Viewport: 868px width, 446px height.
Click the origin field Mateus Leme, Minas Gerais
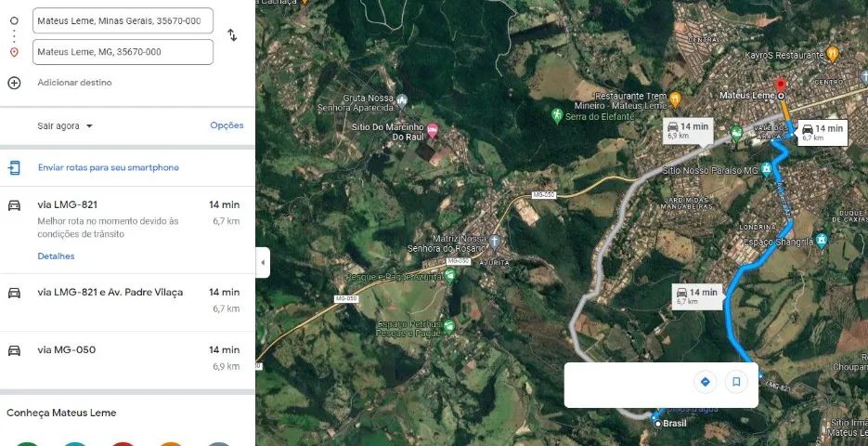(x=123, y=21)
